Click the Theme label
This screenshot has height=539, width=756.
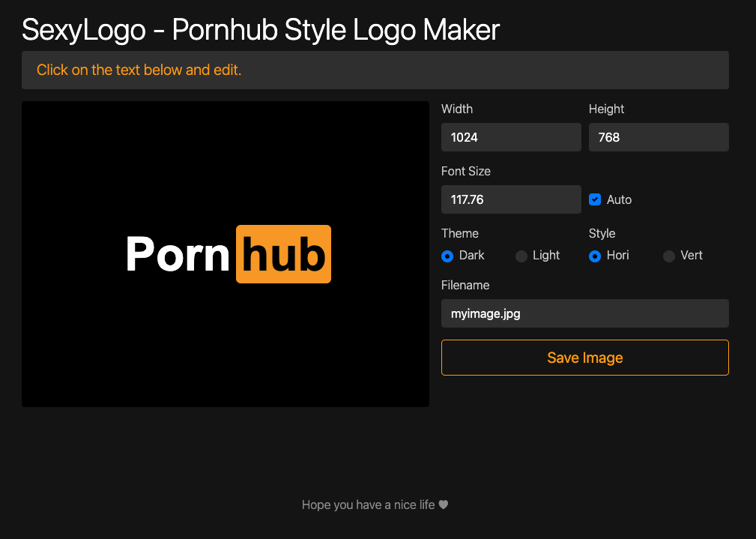click(x=459, y=234)
